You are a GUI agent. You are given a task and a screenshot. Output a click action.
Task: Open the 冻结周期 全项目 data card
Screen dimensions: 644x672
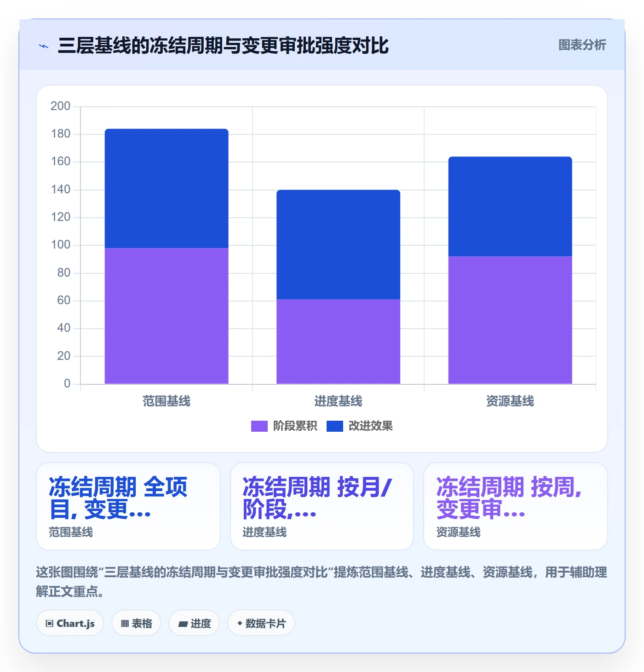pos(128,506)
